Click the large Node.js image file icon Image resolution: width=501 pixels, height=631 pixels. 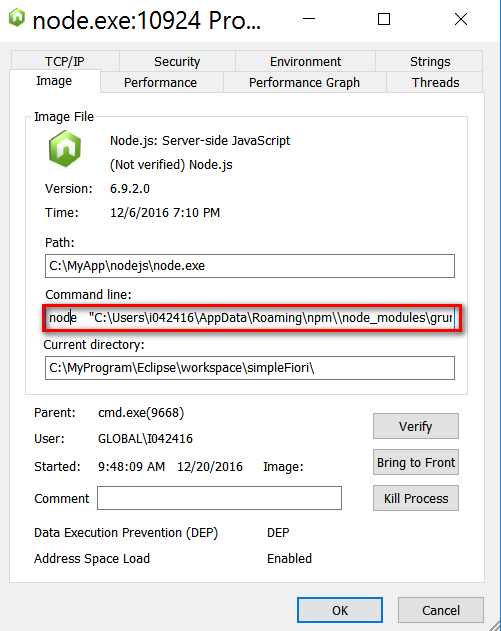pyautogui.click(x=65, y=149)
